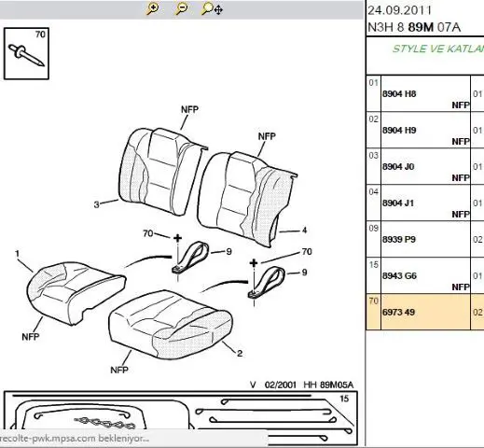Select part number 8939 P9
The height and width of the screenshot is (448, 484).
(x=399, y=240)
